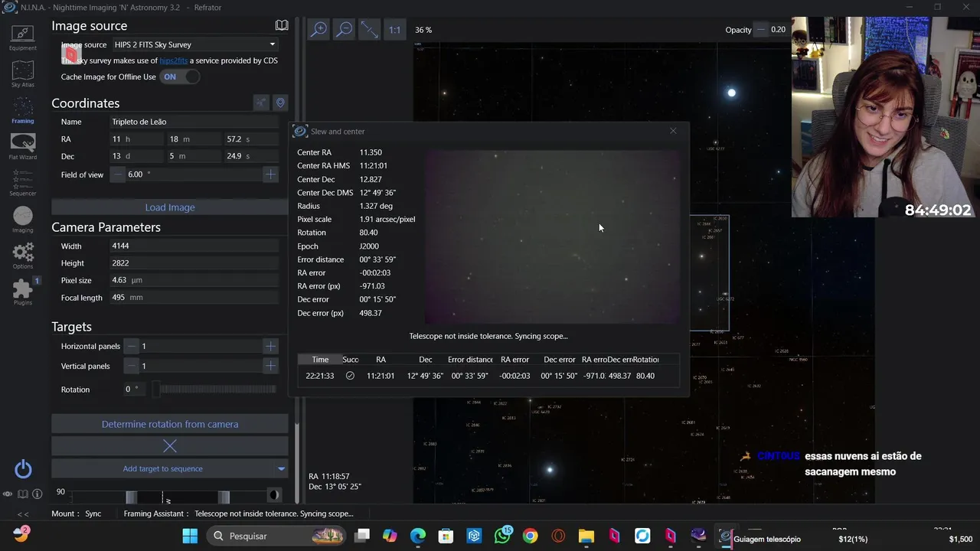Click the Error distance column header
The width and height of the screenshot is (980, 551).
[470, 360]
